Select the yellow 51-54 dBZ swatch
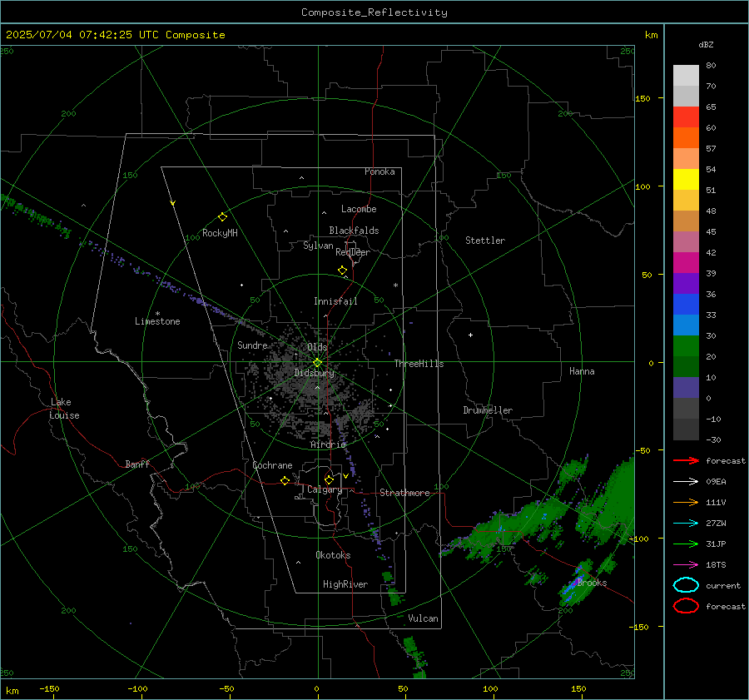The width and height of the screenshot is (749, 700). (x=686, y=180)
